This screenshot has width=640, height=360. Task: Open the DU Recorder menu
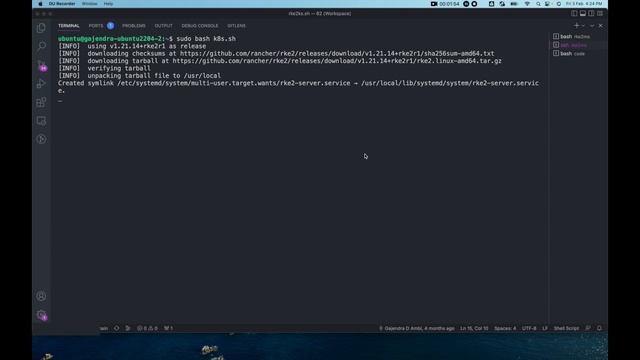click(x=62, y=4)
